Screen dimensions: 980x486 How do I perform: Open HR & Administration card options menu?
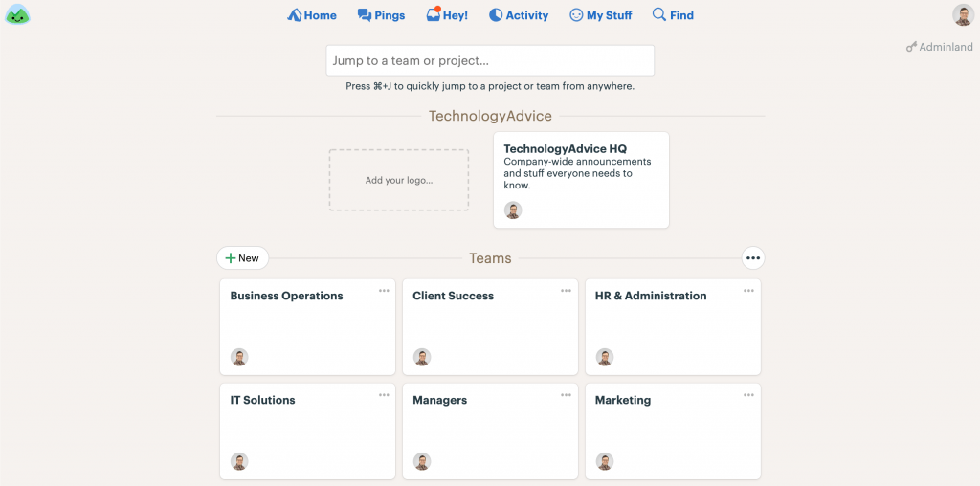pyautogui.click(x=748, y=291)
